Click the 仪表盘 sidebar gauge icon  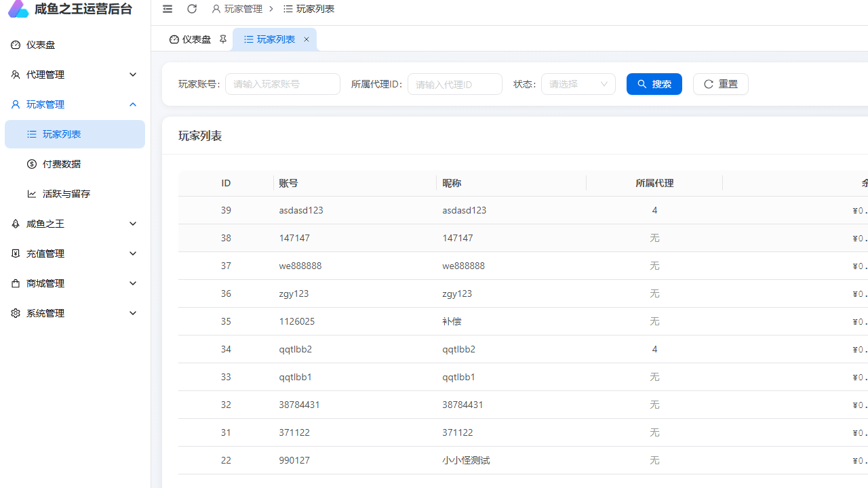pos(16,45)
